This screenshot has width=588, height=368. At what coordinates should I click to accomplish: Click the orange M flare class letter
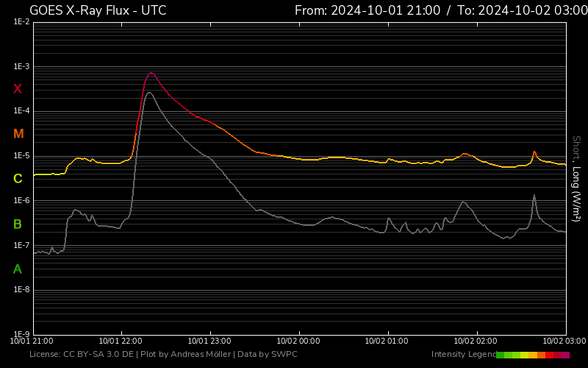coord(18,134)
